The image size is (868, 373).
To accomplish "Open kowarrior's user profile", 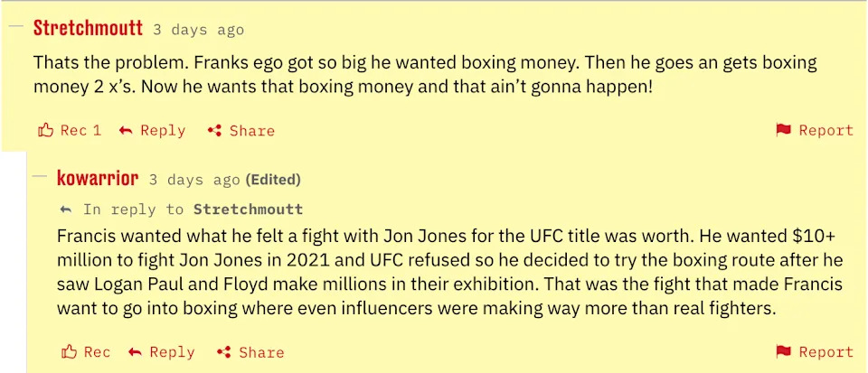I will 97,178.
